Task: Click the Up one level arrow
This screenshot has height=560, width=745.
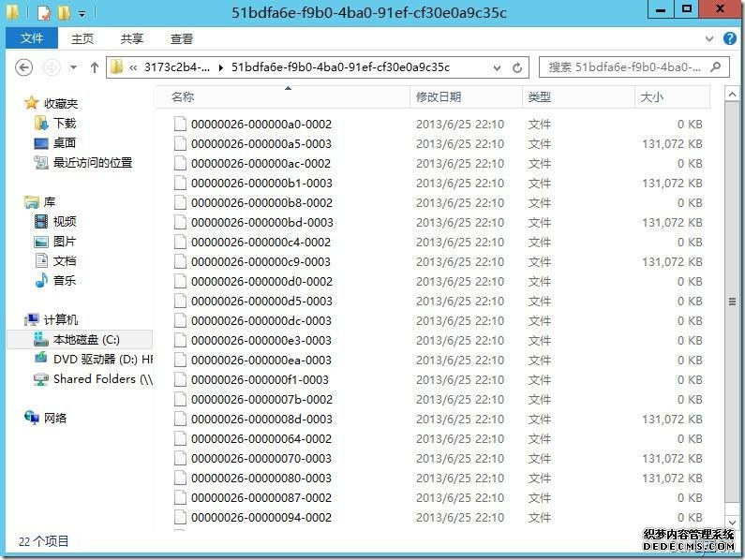Action: coord(94,67)
